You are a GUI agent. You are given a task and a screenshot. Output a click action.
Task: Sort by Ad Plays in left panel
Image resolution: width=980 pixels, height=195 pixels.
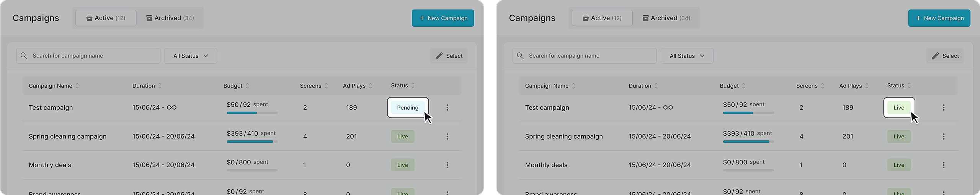tap(370, 86)
